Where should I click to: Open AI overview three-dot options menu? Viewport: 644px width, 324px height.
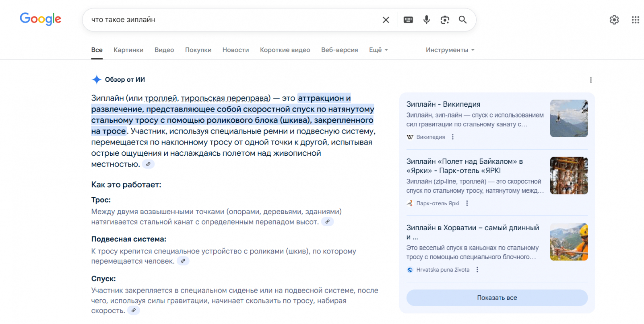tap(591, 80)
